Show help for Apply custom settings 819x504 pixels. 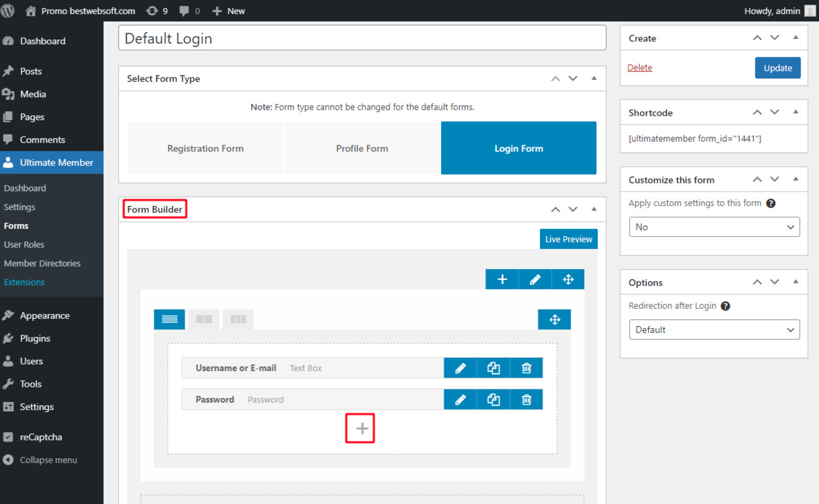click(771, 203)
